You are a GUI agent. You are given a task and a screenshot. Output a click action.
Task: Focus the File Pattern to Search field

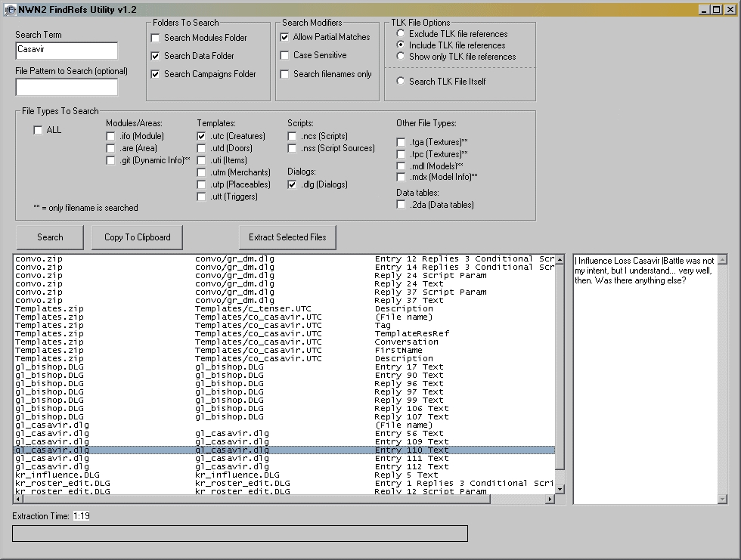[67, 87]
